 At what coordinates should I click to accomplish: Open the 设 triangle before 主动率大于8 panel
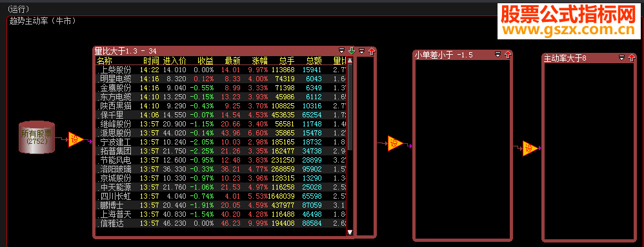click(530, 148)
